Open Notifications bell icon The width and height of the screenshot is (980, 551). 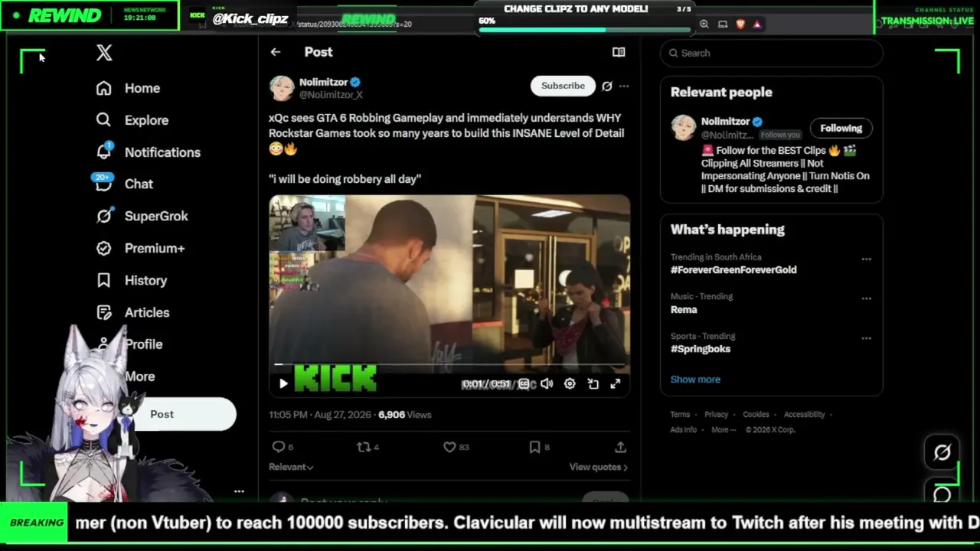point(104,152)
